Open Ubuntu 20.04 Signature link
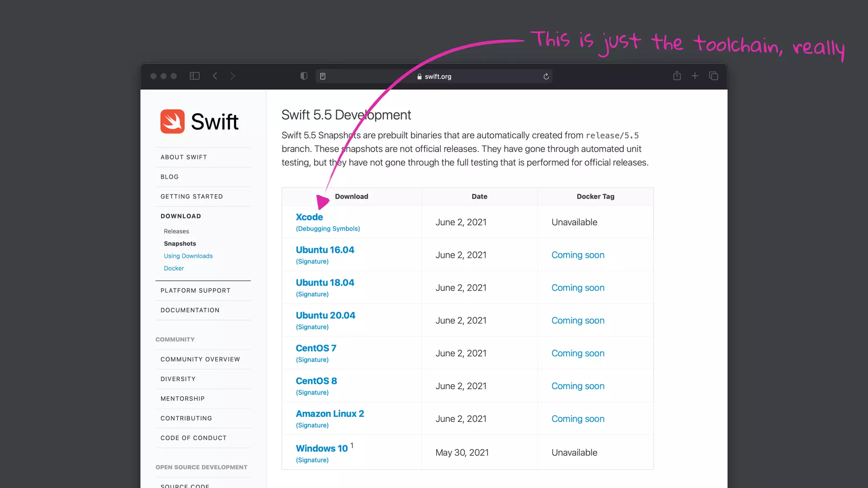 pyautogui.click(x=312, y=327)
